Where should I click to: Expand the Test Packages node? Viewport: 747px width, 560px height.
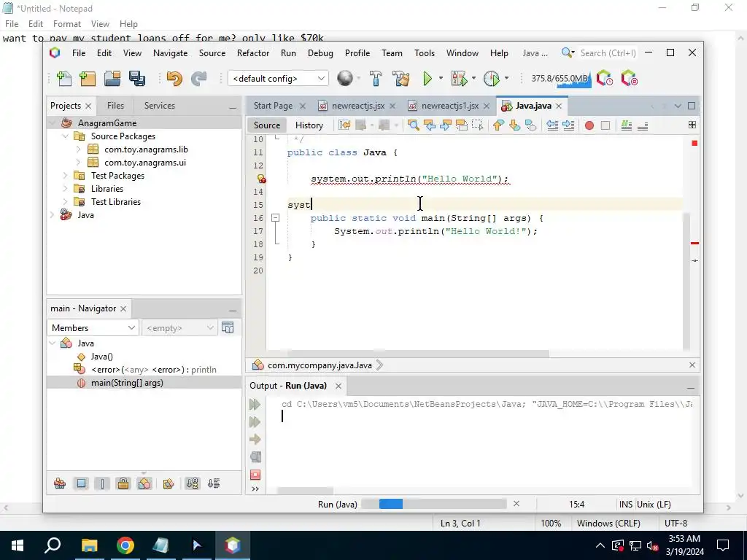coord(65,176)
